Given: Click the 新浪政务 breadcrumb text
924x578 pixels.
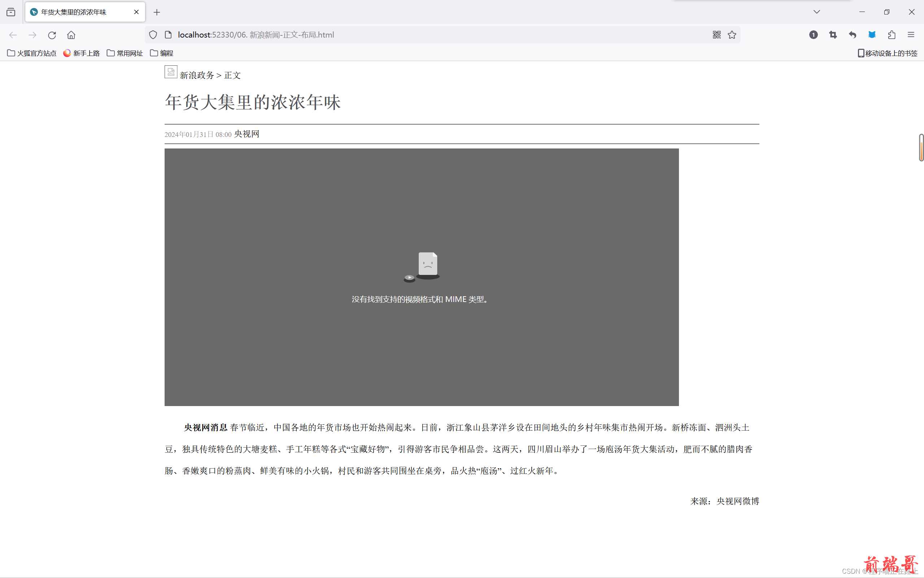Looking at the screenshot, I should pyautogui.click(x=197, y=75).
